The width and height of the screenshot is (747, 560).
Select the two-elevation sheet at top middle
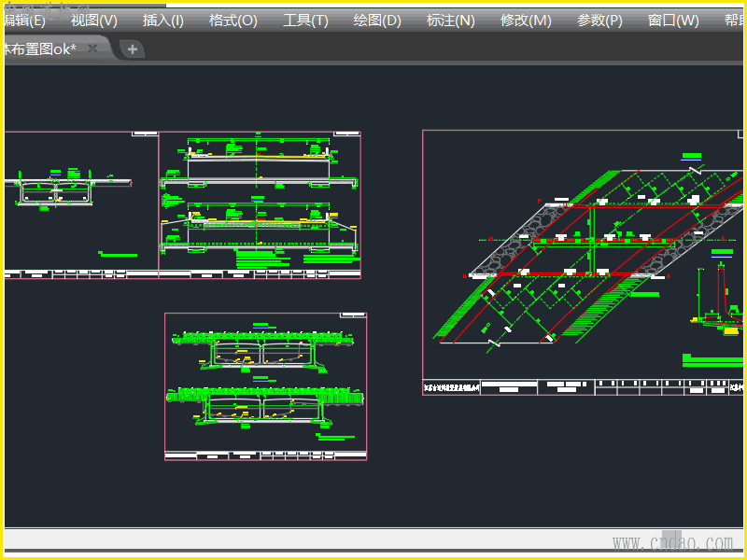pyautogui.click(x=260, y=205)
